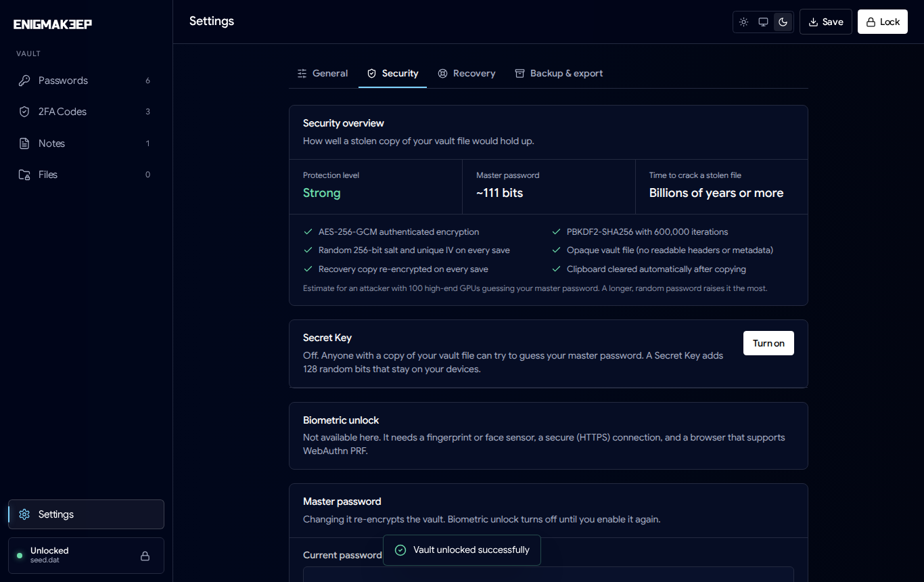Open 2FA Codes via its shield icon
This screenshot has width=924, height=582.
24,112
